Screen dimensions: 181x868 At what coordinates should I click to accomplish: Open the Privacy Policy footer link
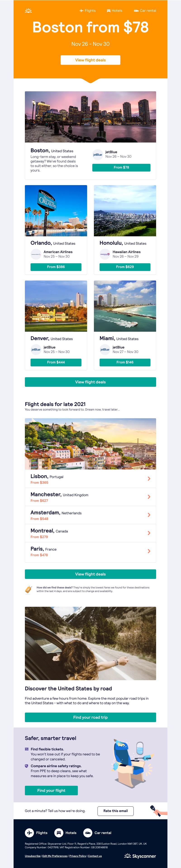[x=77, y=856]
